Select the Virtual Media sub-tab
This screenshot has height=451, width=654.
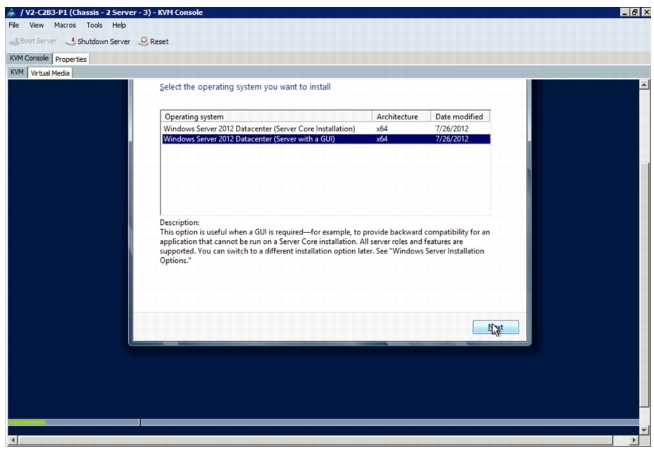(x=50, y=73)
